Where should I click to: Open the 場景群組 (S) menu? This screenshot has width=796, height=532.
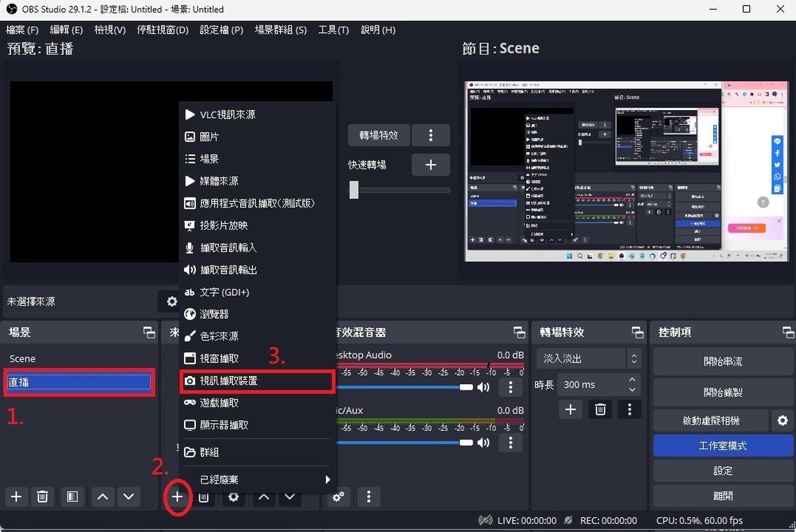click(280, 30)
